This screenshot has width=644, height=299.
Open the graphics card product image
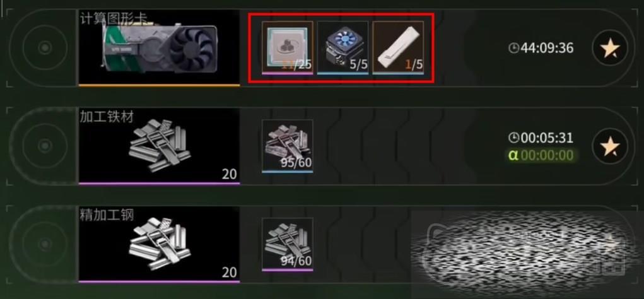point(160,49)
